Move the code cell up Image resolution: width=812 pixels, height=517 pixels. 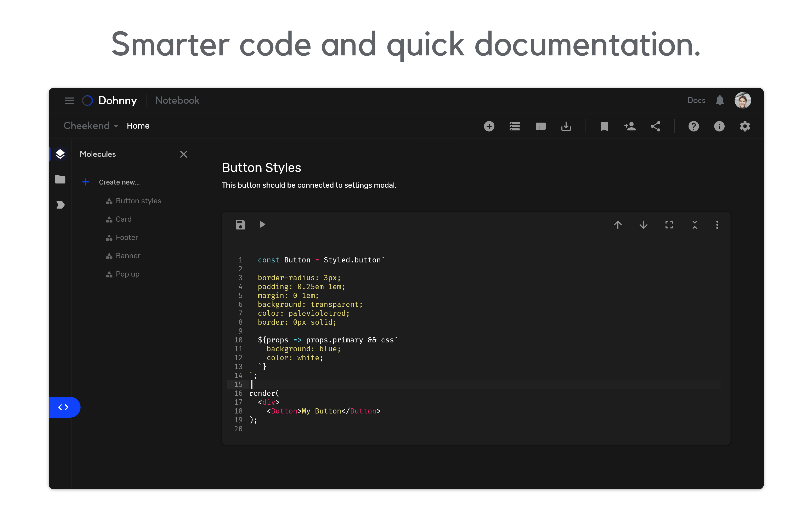[617, 225]
